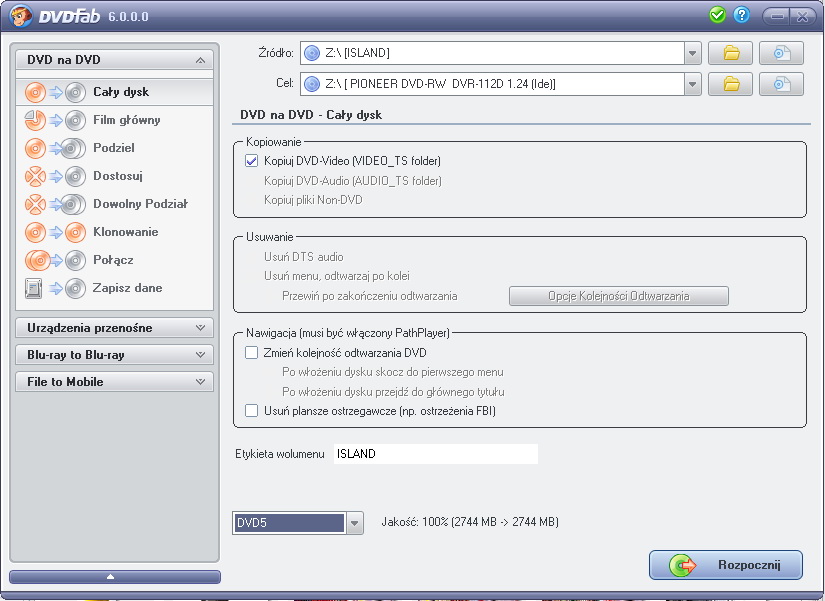Click the Źródło source path field
This screenshot has height=601, width=825.
492,53
